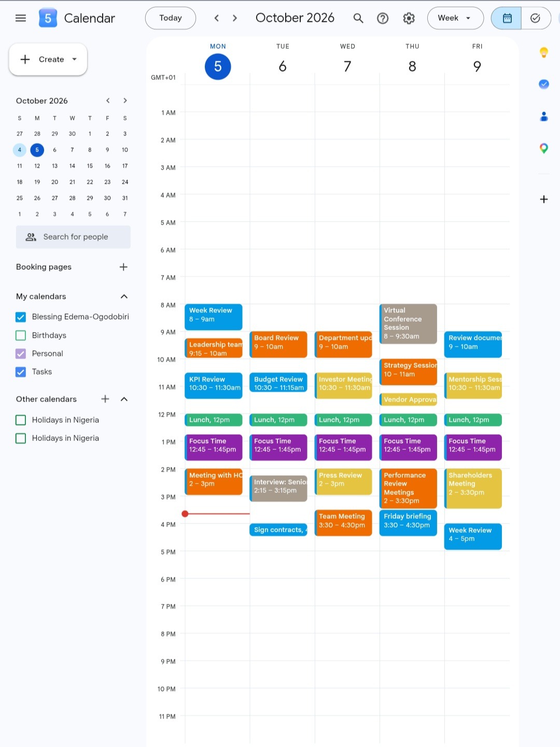Screen dimensions: 560x747
Task: Open Strategy Session event on Thursday
Action: click(x=408, y=372)
